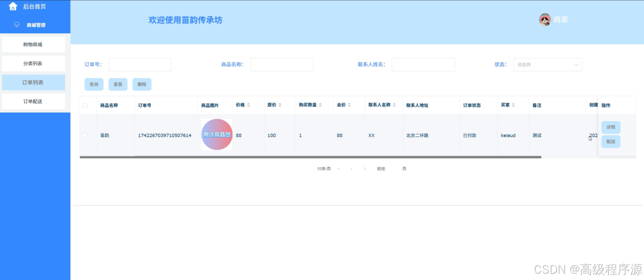Viewport: 644px width, 280px height.
Task: Click the buyer cell keiaud
Action: [508, 135]
